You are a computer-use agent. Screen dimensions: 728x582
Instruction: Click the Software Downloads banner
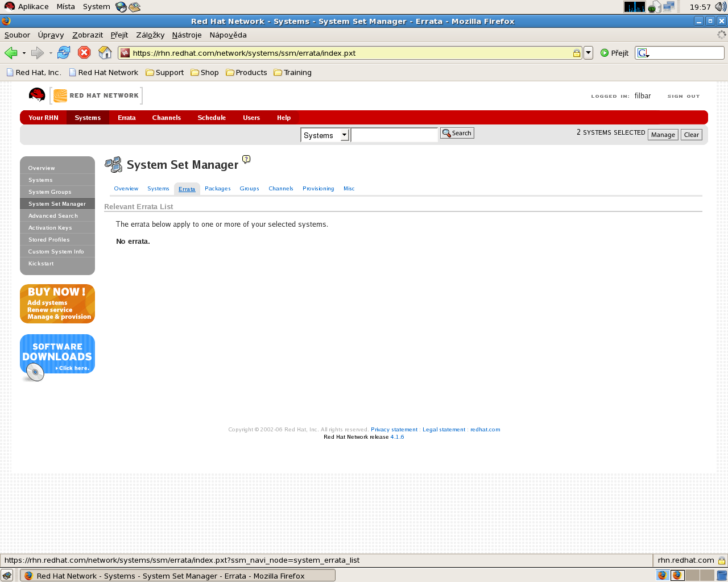tap(57, 357)
